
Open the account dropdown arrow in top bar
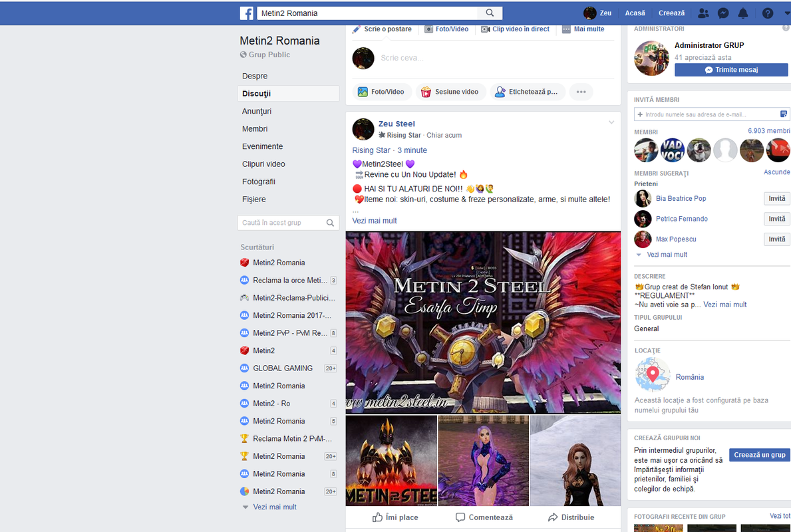(x=787, y=13)
